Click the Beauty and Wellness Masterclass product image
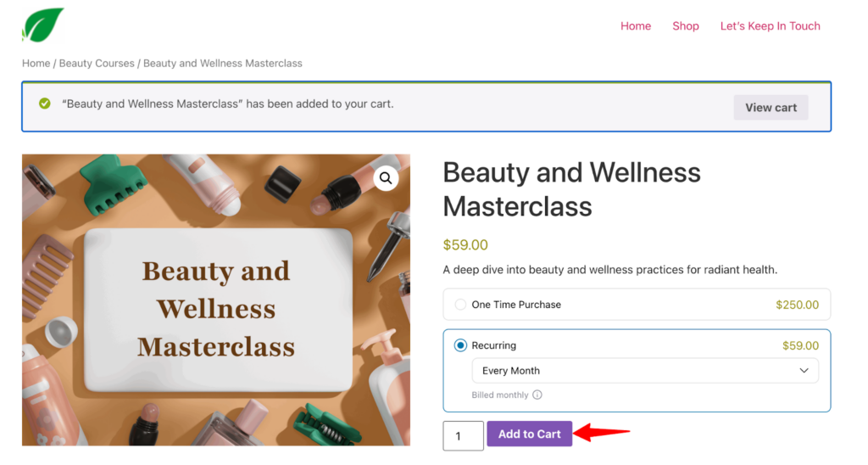Screen dimensions: 868x465 216,300
